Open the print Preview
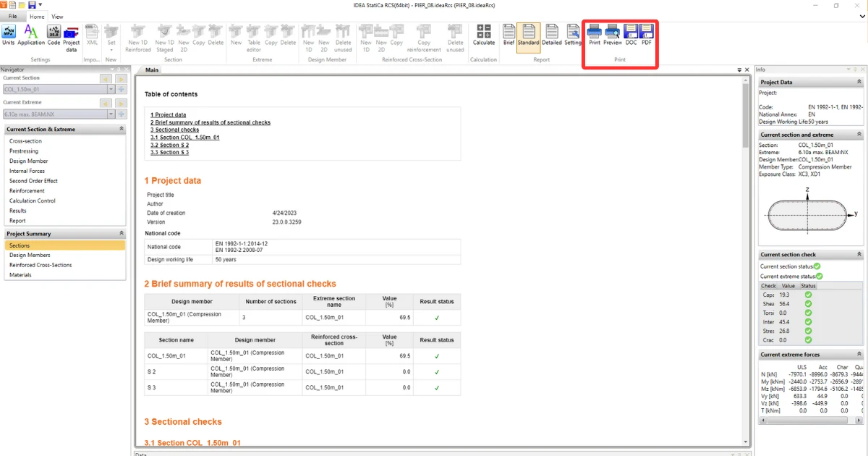Image resolution: width=868 pixels, height=456 pixels. 613,34
